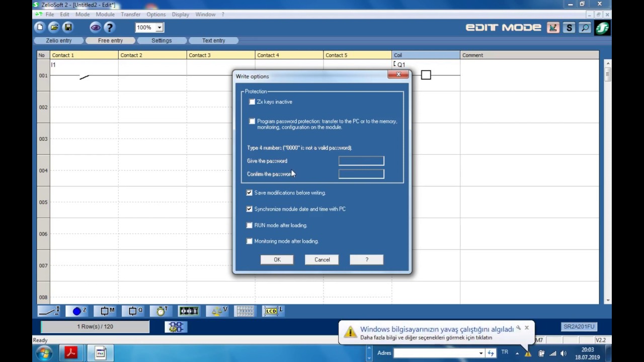Click the SR2A201FU module button
The width and height of the screenshot is (644, 362).
(x=579, y=327)
